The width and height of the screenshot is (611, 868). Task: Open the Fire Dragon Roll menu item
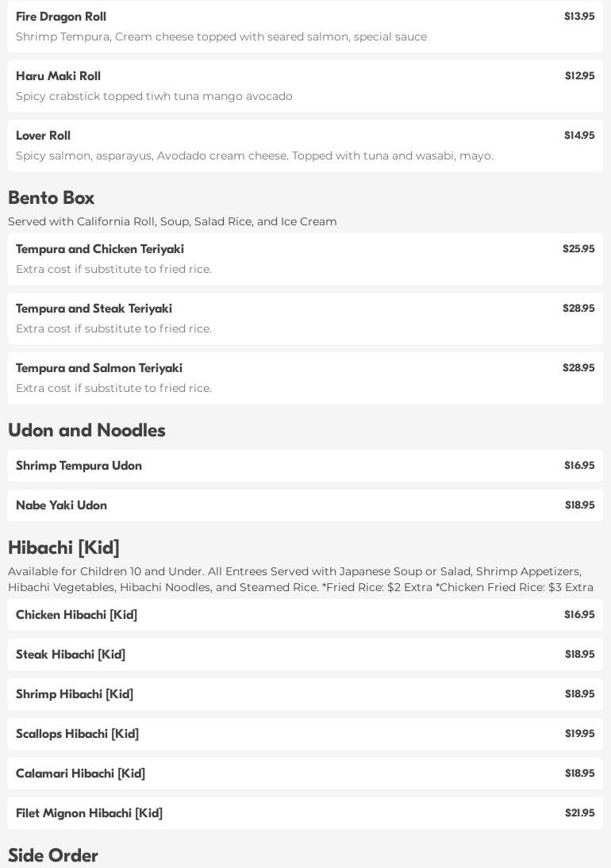(x=305, y=26)
